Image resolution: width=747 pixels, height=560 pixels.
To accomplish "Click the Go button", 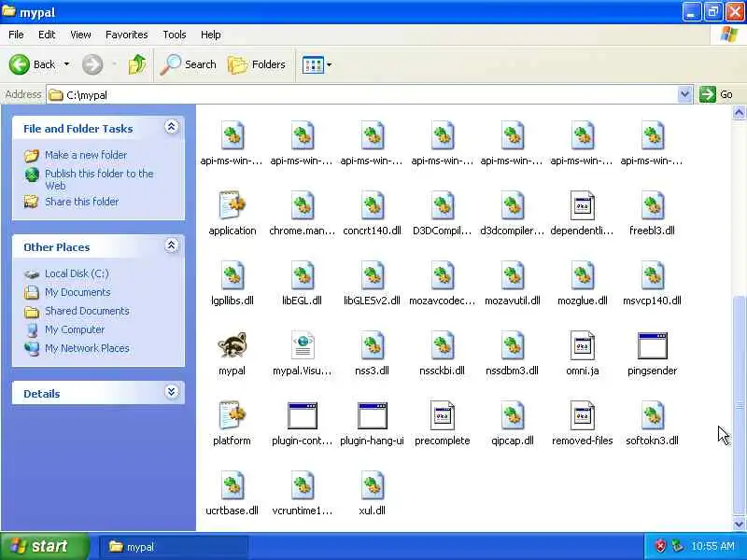I will pos(717,94).
